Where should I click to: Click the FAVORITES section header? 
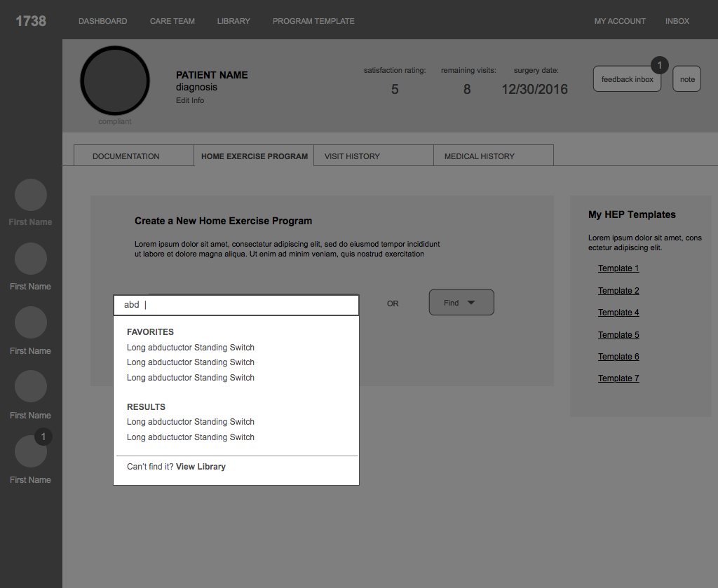(x=150, y=331)
